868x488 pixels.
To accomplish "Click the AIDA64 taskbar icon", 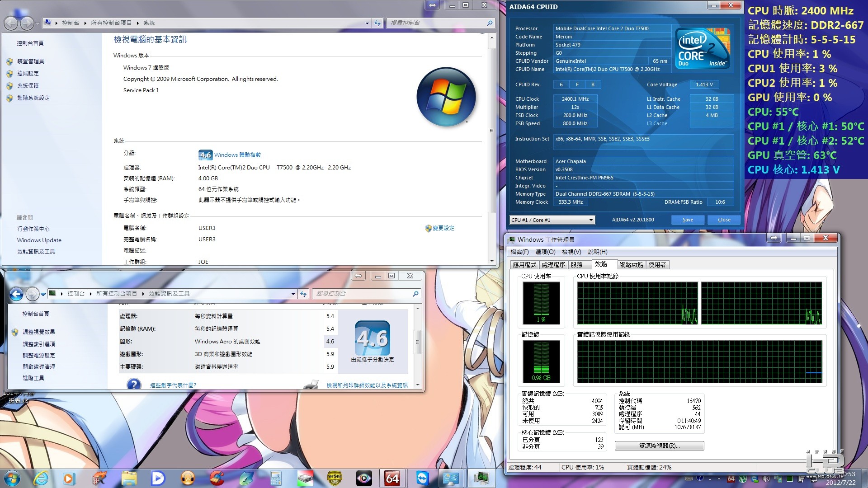I will pos(392,478).
